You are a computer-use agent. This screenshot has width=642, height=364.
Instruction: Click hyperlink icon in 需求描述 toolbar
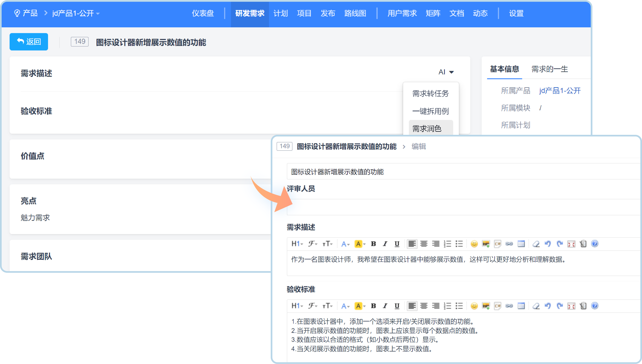[x=509, y=244]
